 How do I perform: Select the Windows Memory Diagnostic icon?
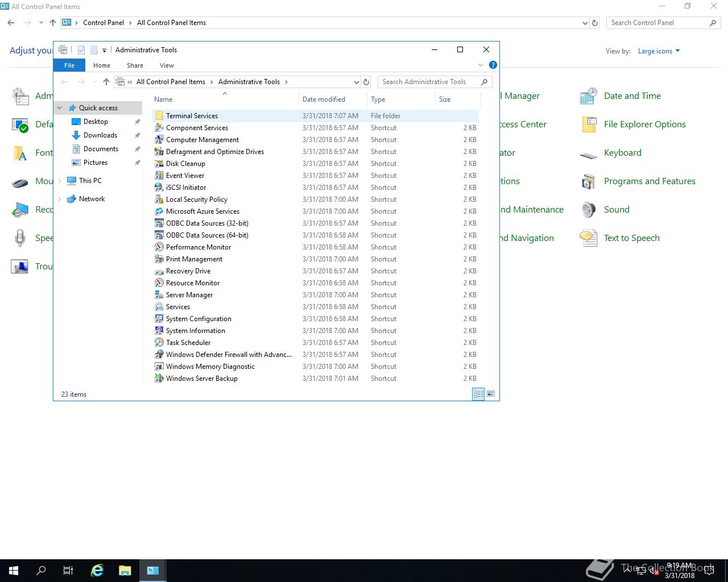coord(159,367)
